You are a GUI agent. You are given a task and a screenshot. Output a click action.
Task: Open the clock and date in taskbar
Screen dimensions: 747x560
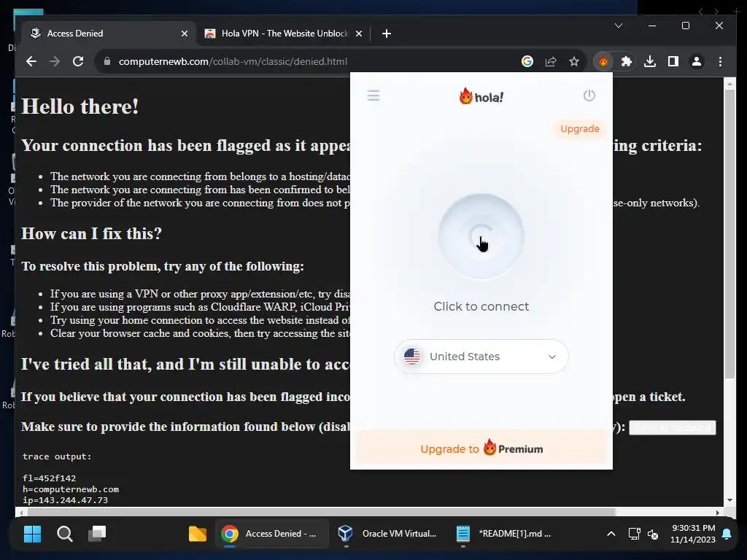pyautogui.click(x=693, y=534)
